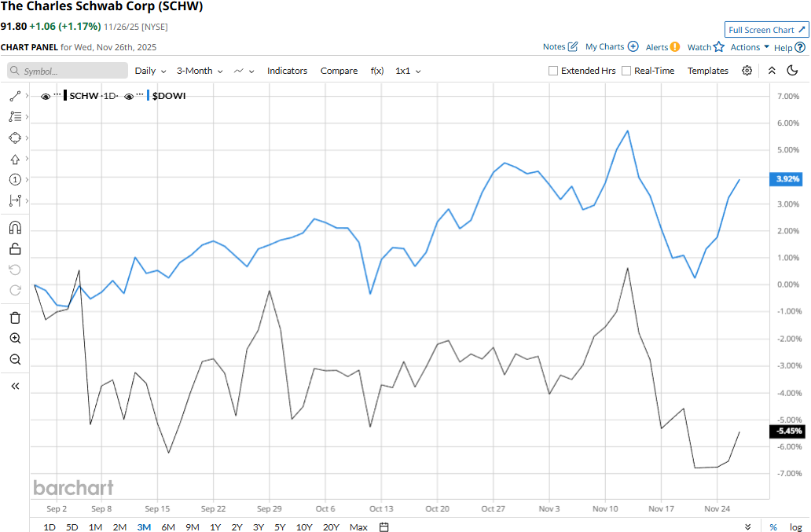The height and width of the screenshot is (532, 811).
Task: Open SCHW series options ellipsis
Action: (x=57, y=94)
